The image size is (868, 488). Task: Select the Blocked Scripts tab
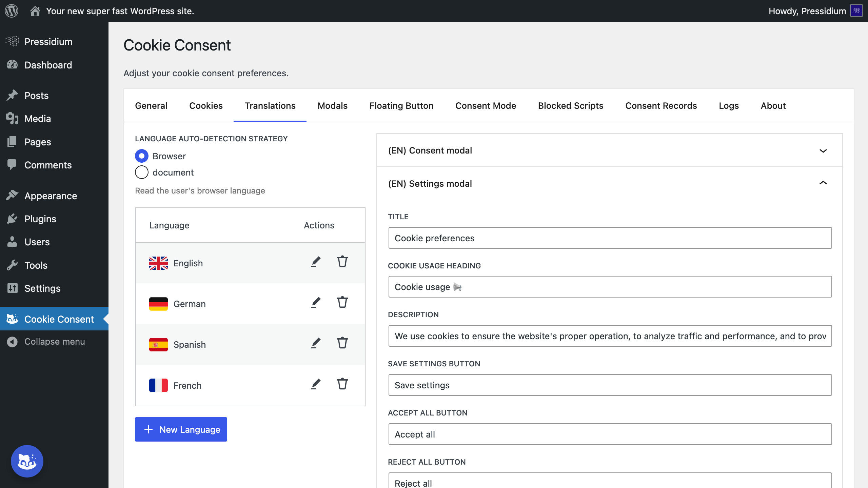coord(571,105)
